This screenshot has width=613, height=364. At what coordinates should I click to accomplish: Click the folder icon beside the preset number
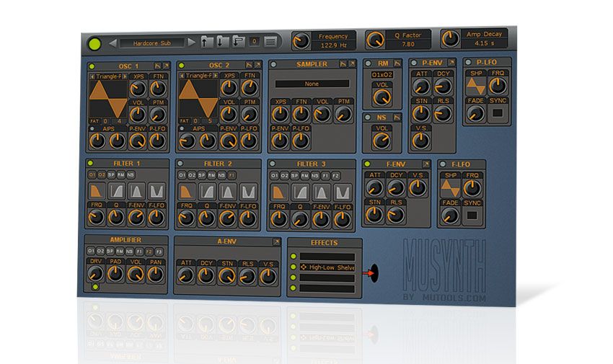[238, 41]
